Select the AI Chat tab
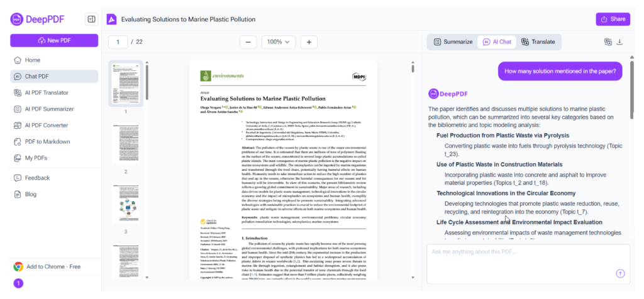The image size is (644, 299). pyautogui.click(x=496, y=42)
